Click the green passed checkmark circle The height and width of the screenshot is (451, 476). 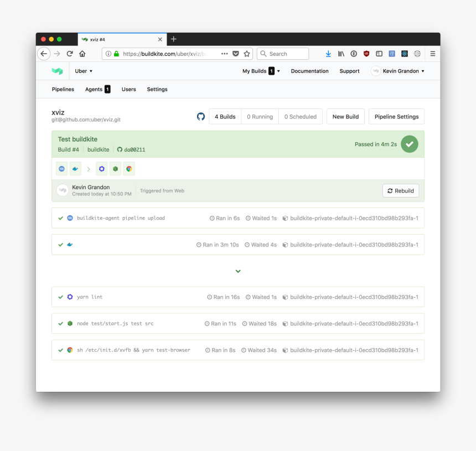pos(409,144)
